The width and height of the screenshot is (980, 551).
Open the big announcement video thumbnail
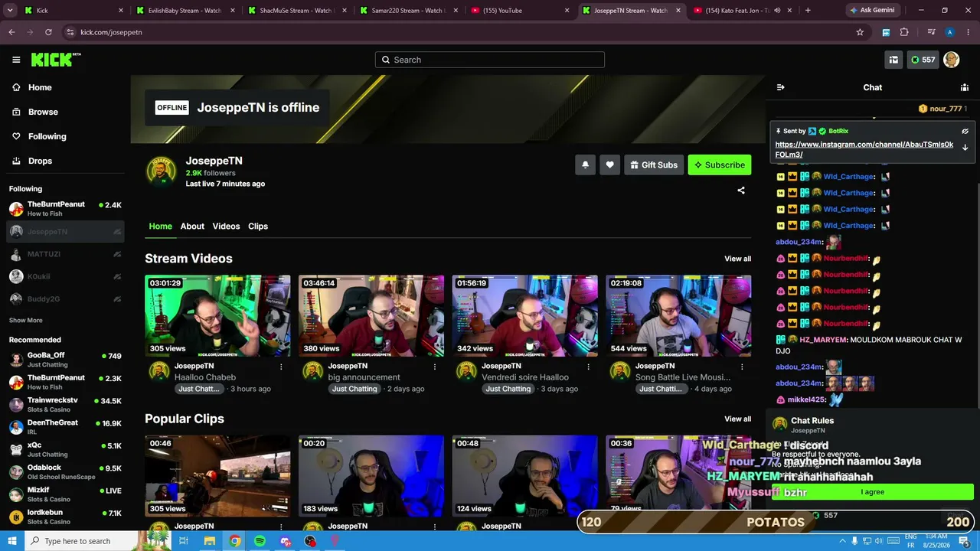pyautogui.click(x=371, y=315)
